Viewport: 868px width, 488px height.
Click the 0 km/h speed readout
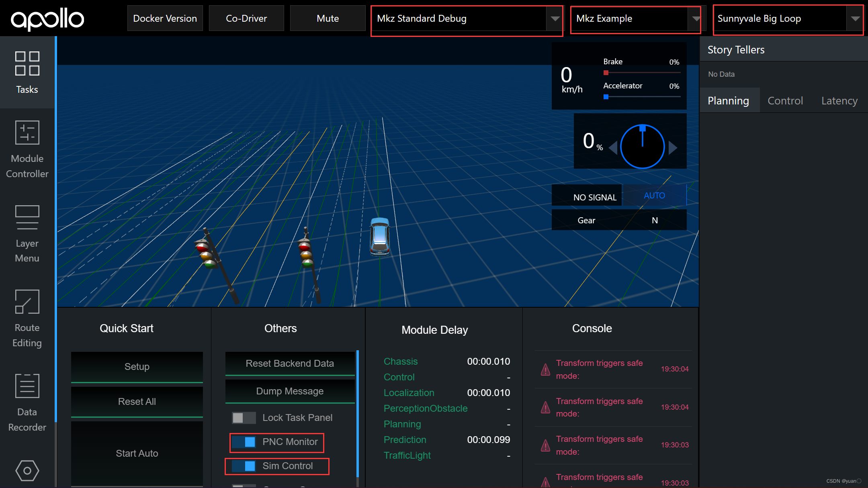(571, 80)
